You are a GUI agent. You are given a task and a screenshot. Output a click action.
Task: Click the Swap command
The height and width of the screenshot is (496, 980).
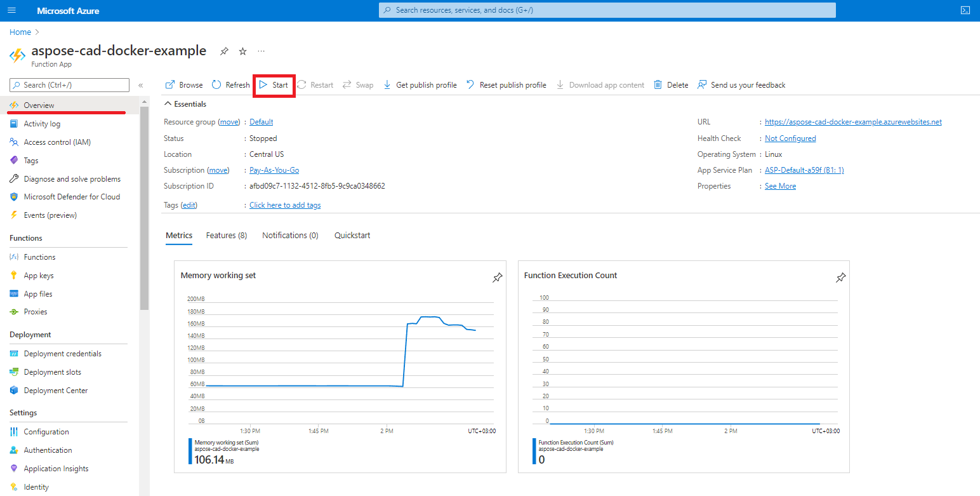tap(358, 85)
